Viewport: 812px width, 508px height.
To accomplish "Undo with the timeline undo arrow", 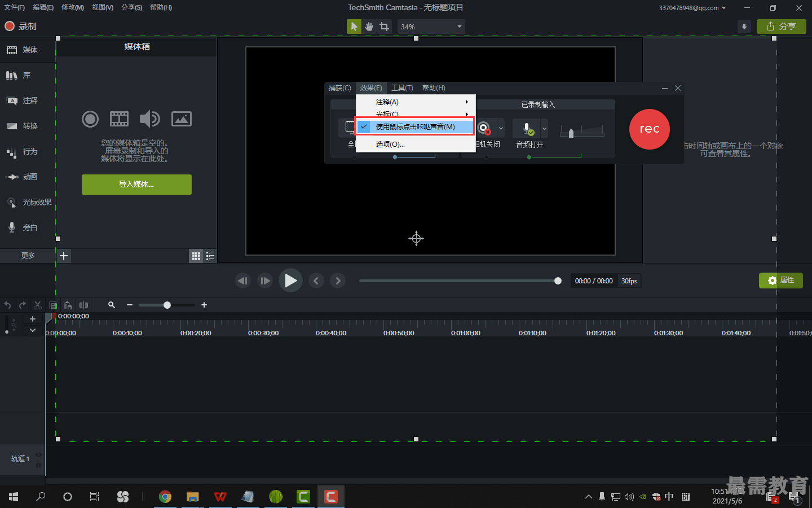I will coord(8,305).
